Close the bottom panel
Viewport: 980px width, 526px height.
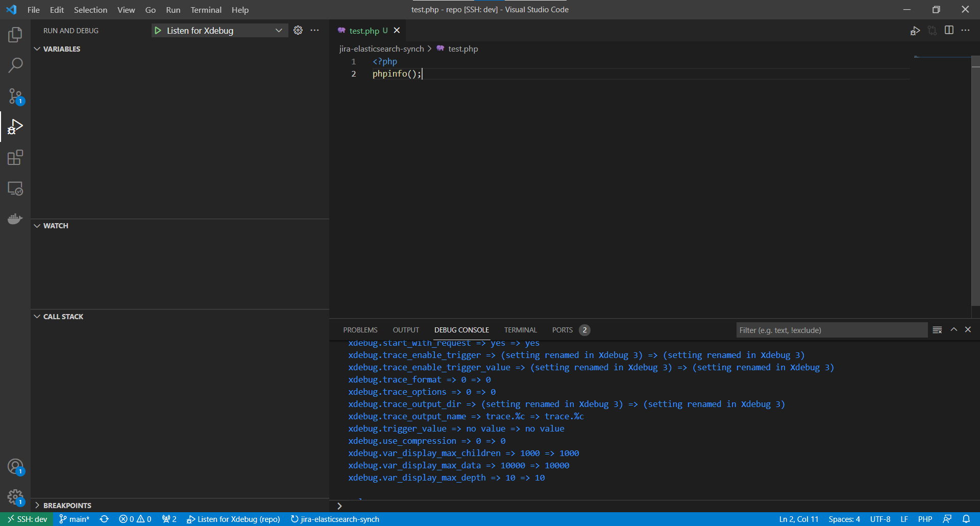pyautogui.click(x=968, y=330)
